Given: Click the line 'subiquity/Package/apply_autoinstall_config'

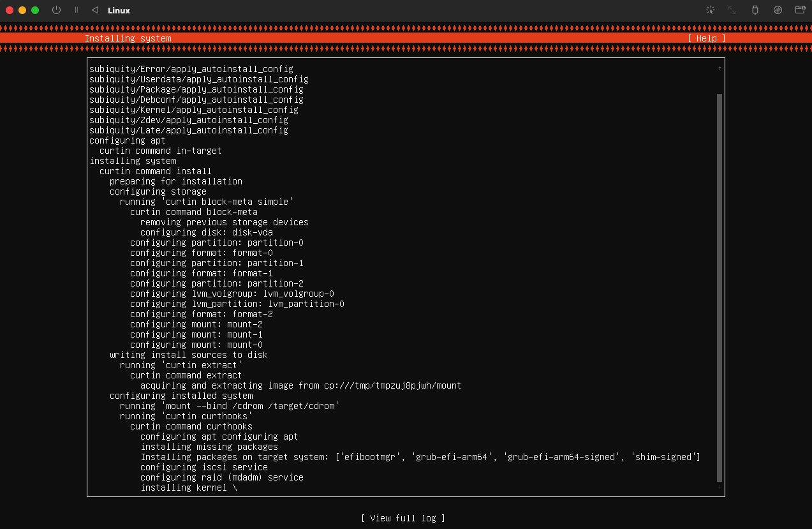Looking at the screenshot, I should point(196,89).
